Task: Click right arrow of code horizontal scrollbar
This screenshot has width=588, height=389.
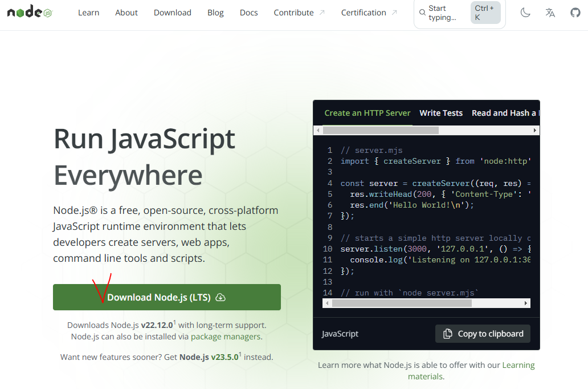Action: click(x=526, y=303)
